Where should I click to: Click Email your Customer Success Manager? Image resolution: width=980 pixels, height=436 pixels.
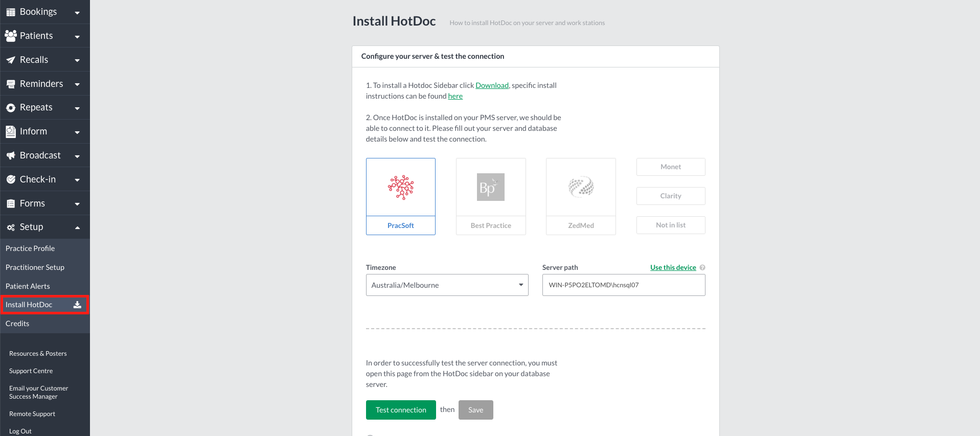coord(39,393)
